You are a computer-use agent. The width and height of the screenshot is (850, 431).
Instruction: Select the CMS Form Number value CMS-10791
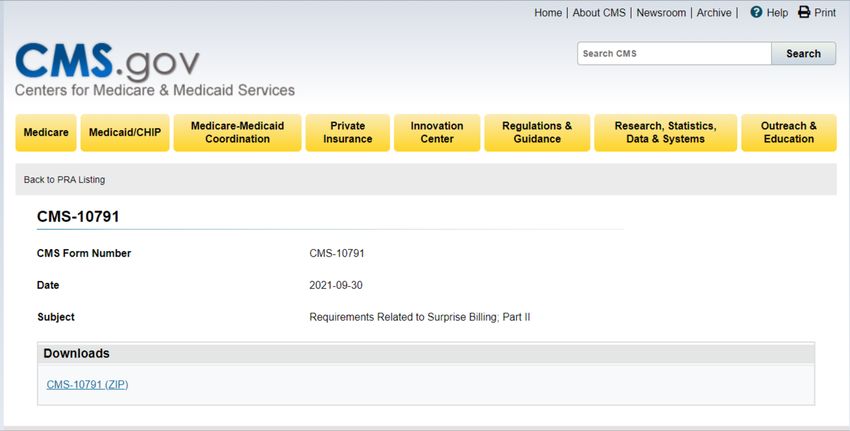337,253
